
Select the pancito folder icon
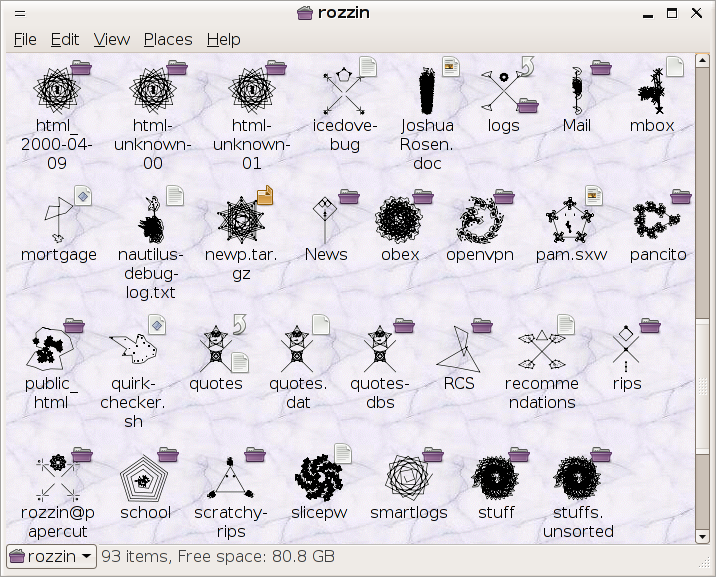(656, 220)
